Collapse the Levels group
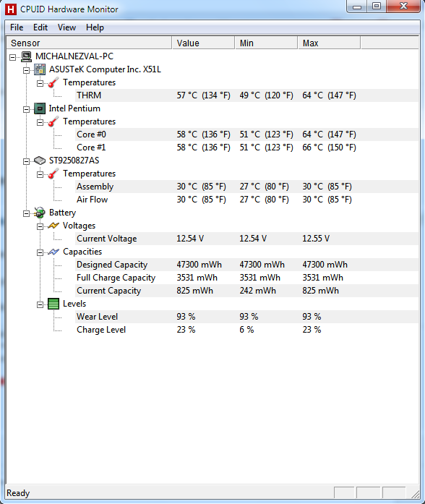The width and height of the screenshot is (425, 504). [x=40, y=304]
